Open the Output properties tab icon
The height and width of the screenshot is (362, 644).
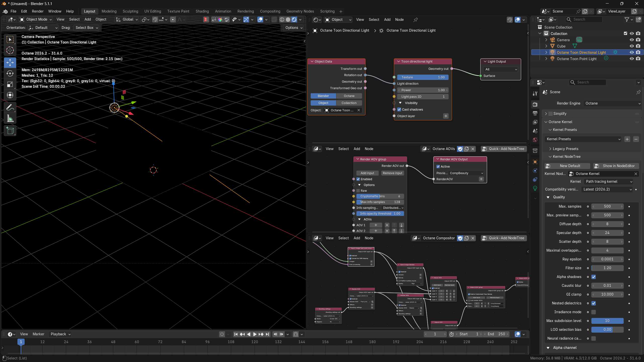[535, 113]
